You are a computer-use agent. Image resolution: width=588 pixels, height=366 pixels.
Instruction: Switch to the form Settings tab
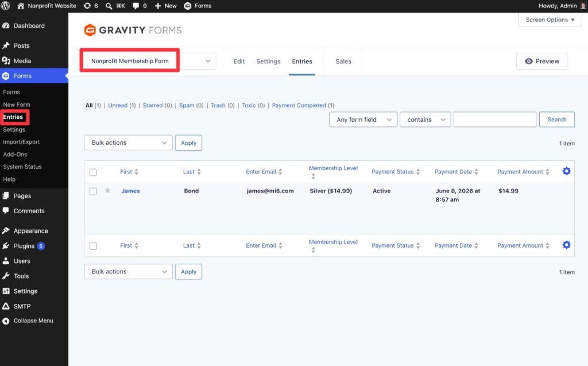(x=268, y=61)
